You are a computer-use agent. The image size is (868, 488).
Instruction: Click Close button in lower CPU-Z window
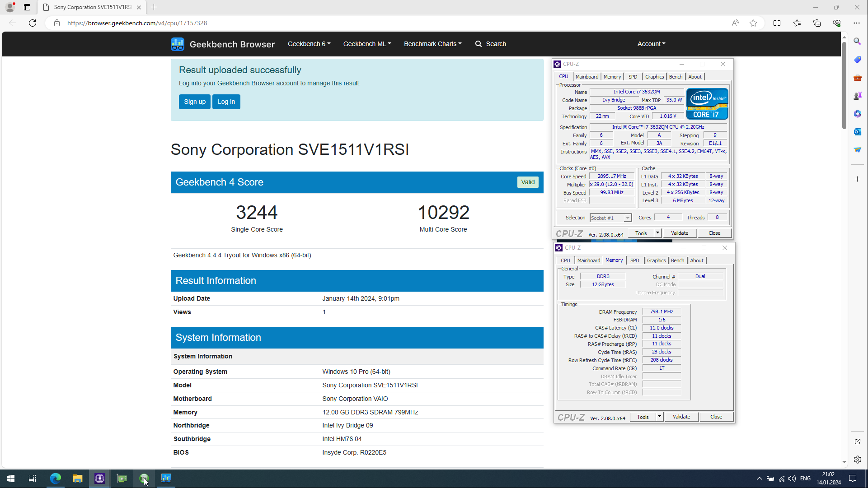tap(716, 417)
